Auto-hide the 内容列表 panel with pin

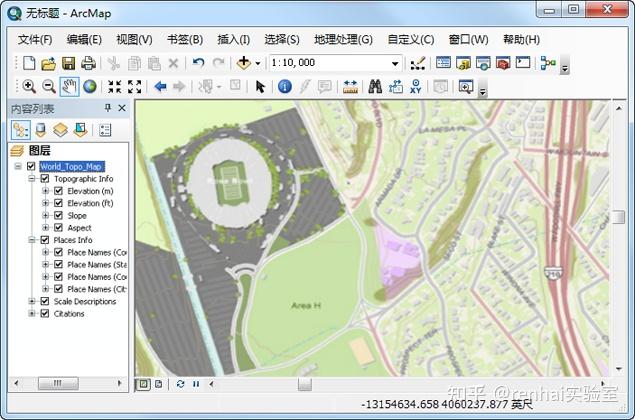pos(108,108)
